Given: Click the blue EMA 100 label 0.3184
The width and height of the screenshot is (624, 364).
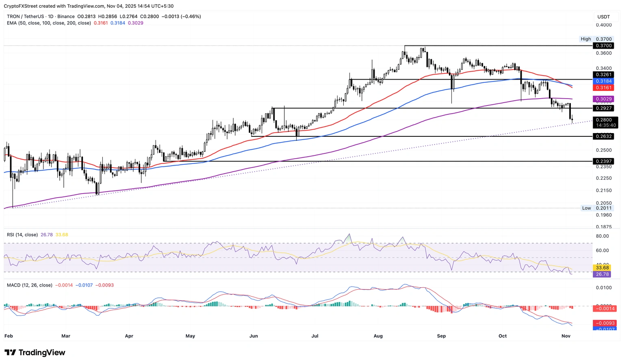Looking at the screenshot, I should [x=603, y=81].
